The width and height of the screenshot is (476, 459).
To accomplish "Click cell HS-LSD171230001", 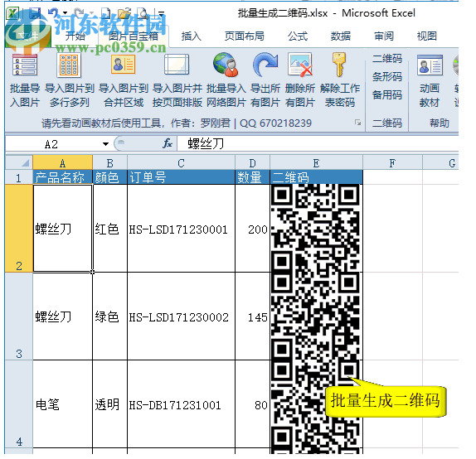I will click(181, 228).
